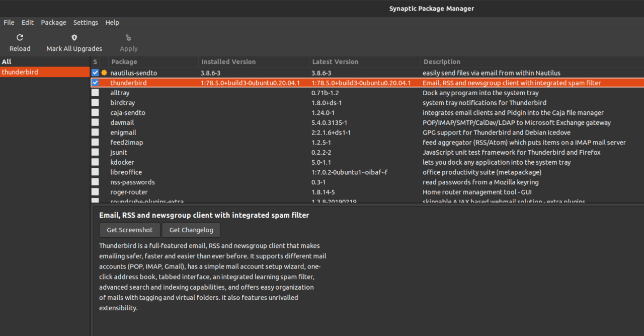Image resolution: width=644 pixels, height=336 pixels.
Task: Click the package description heading text
Action: click(204, 215)
